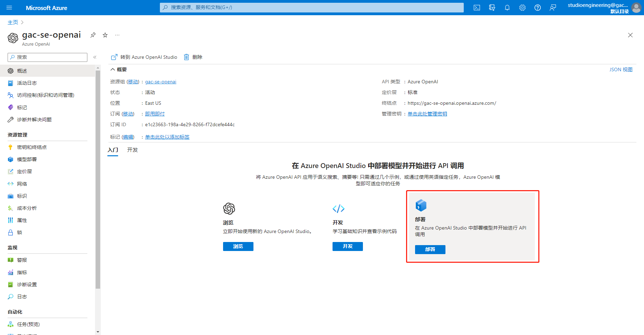Click the 移动 link beside 订阅
The height and width of the screenshot is (335, 644).
click(128, 114)
